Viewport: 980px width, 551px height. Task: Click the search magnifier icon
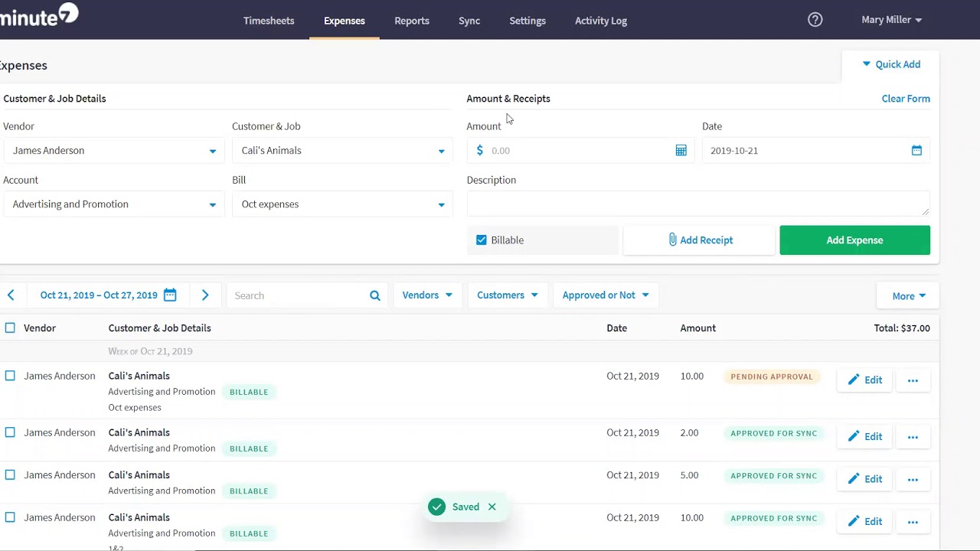click(375, 295)
